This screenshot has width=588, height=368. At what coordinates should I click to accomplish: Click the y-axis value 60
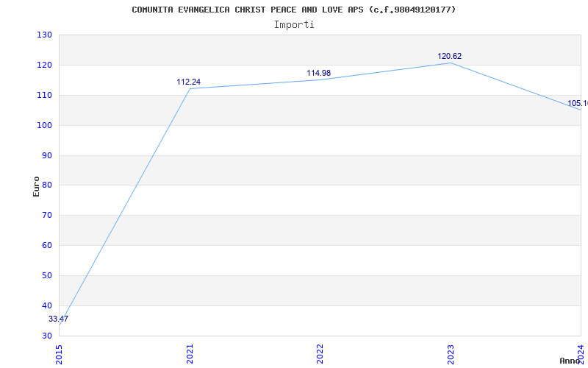pyautogui.click(x=46, y=246)
